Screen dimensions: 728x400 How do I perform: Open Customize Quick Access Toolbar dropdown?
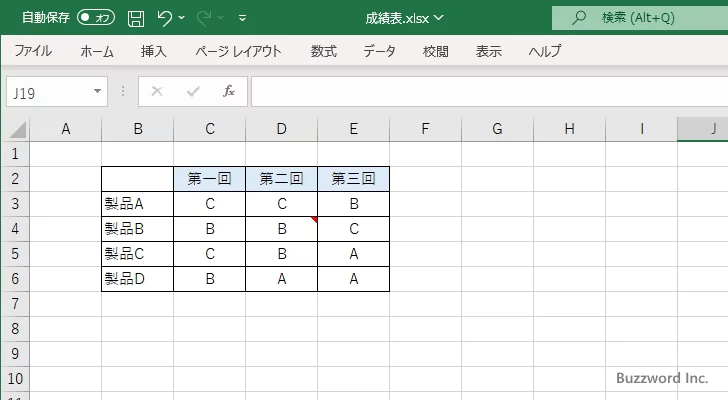pyautogui.click(x=242, y=19)
